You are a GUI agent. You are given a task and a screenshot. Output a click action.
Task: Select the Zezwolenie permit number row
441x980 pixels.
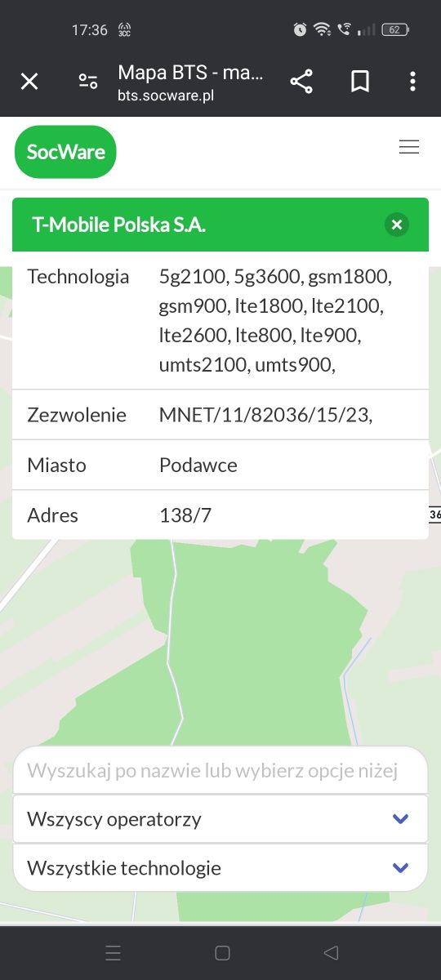pos(220,415)
